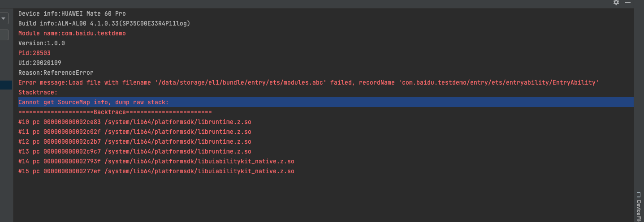
Task: Open the log panel settings gear
Action: (x=616, y=2)
